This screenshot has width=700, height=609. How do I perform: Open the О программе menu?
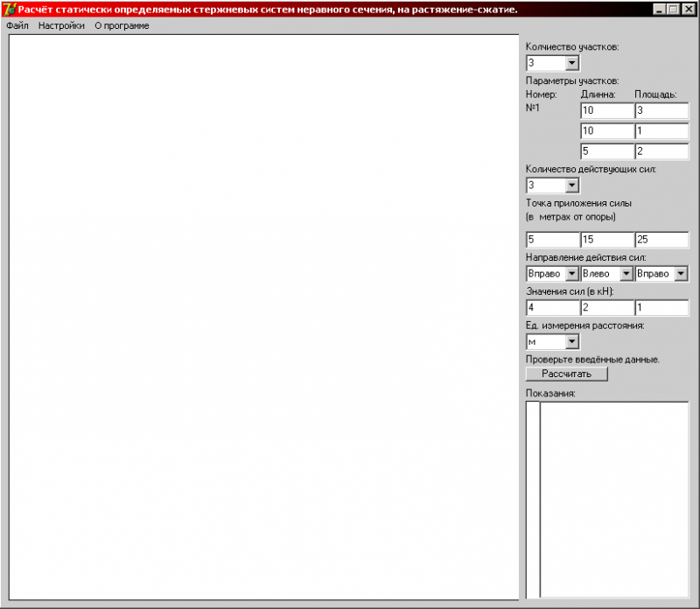[122, 26]
